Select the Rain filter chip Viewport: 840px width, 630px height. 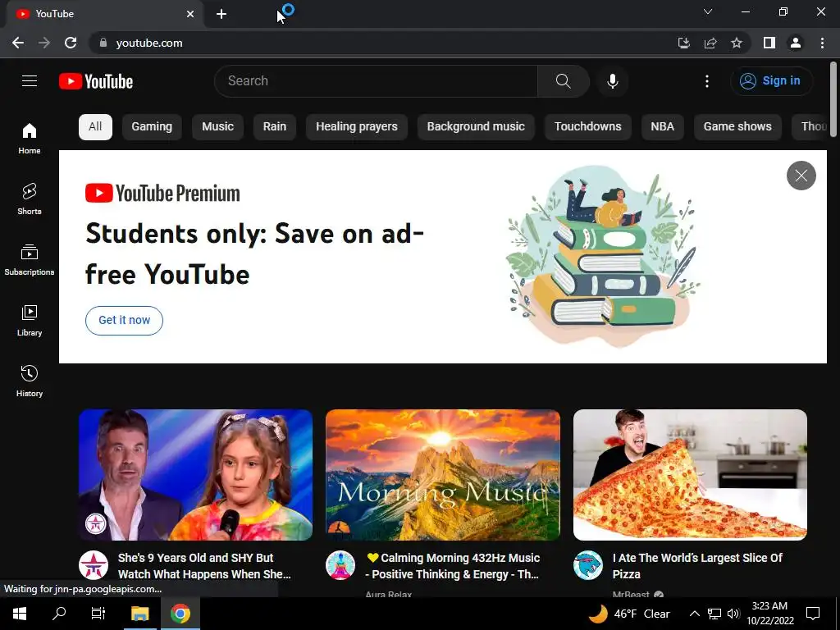click(274, 127)
